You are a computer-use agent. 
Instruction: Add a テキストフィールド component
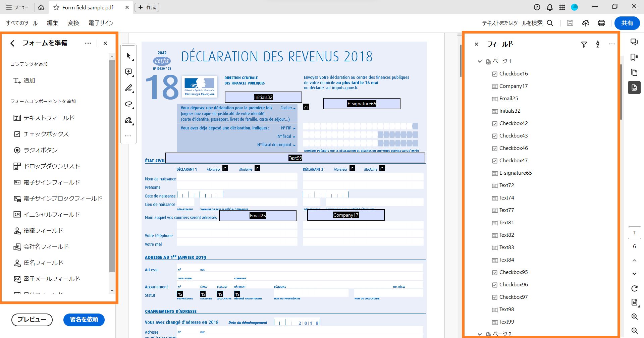coord(44,118)
